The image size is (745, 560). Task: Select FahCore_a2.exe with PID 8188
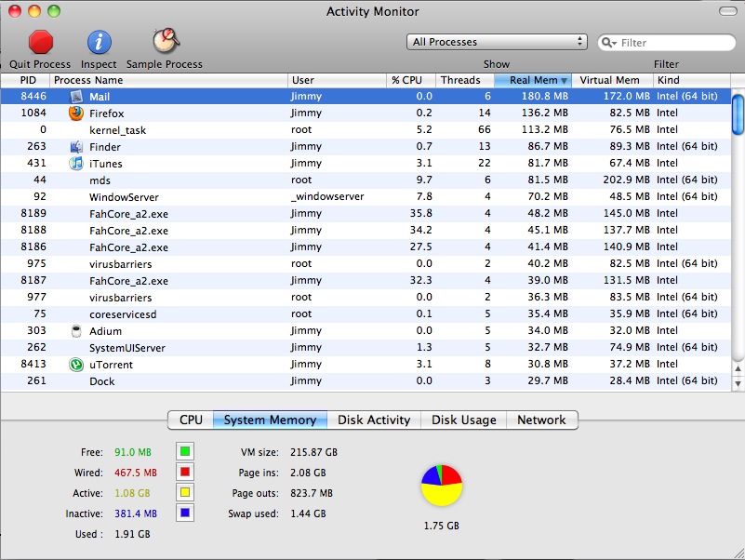366,230
